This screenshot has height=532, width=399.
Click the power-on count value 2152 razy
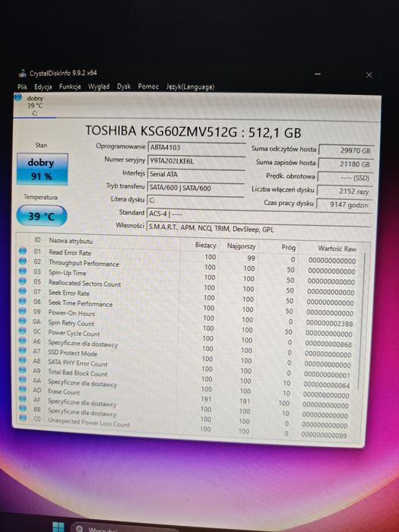[344, 191]
